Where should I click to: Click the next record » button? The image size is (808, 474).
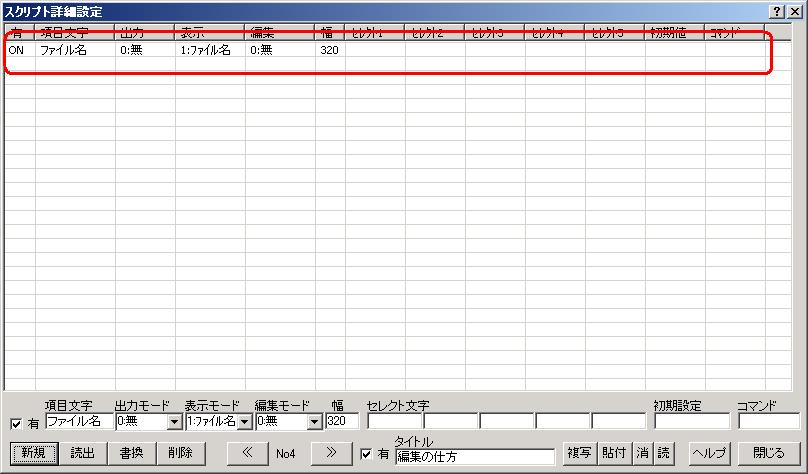(x=331, y=453)
